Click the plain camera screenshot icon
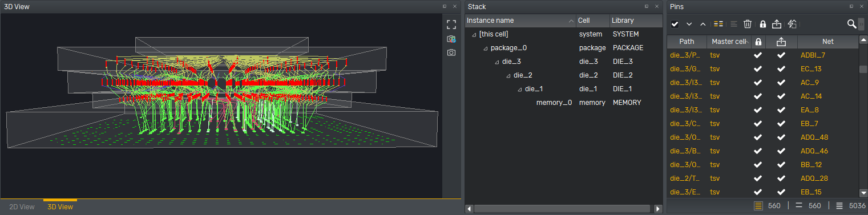The width and height of the screenshot is (868, 215). click(x=451, y=52)
